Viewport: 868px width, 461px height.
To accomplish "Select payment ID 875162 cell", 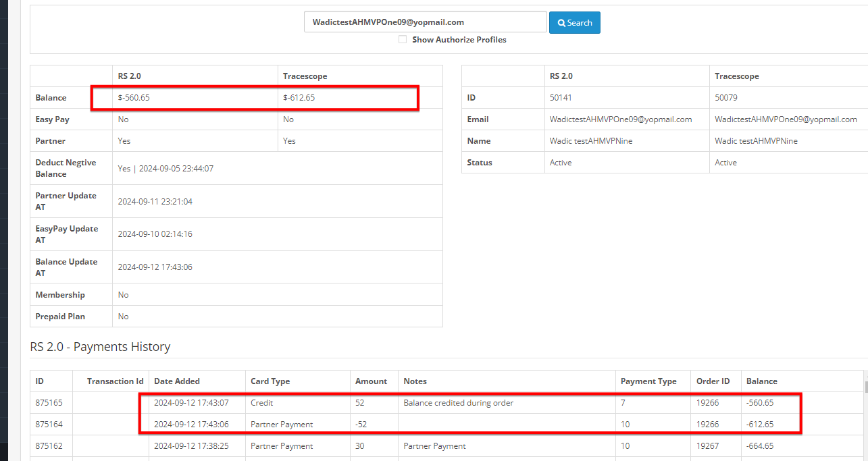I will click(49, 446).
